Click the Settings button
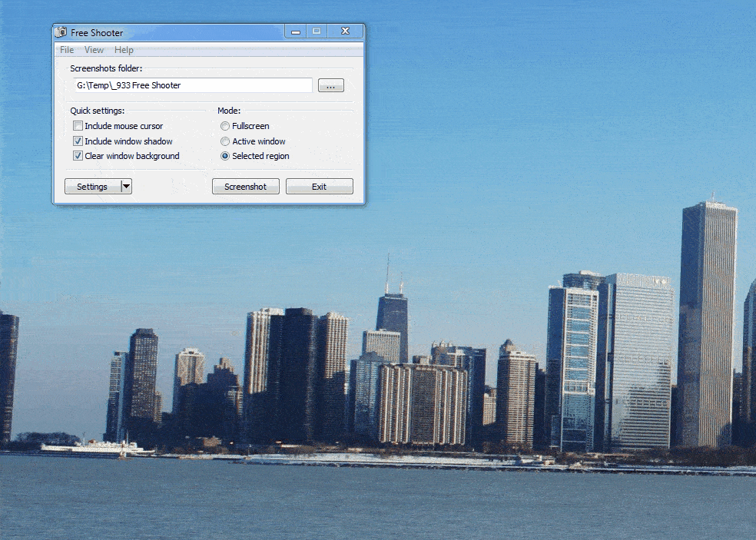The height and width of the screenshot is (540, 756). pyautogui.click(x=92, y=187)
